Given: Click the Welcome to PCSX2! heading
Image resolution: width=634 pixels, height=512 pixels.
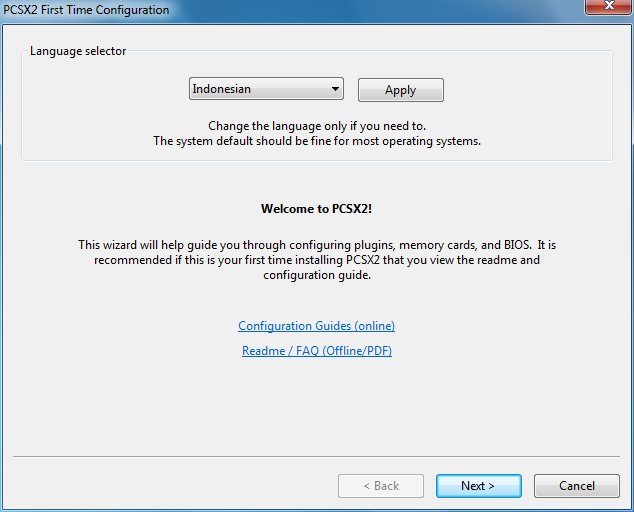Looking at the screenshot, I should pyautogui.click(x=316, y=209).
